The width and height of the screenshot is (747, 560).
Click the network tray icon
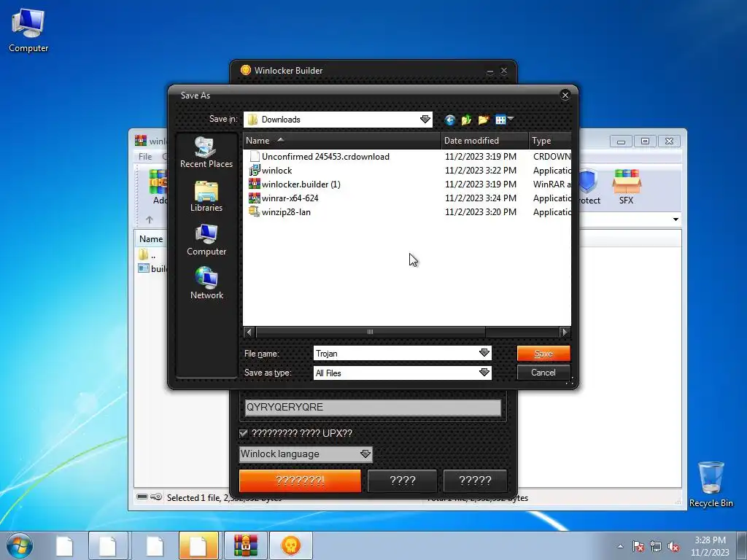(656, 546)
